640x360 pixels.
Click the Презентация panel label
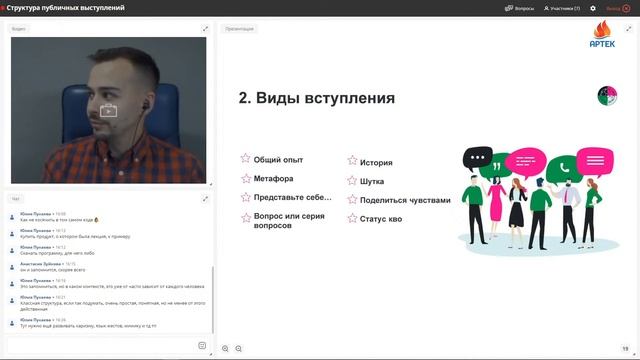click(x=239, y=29)
